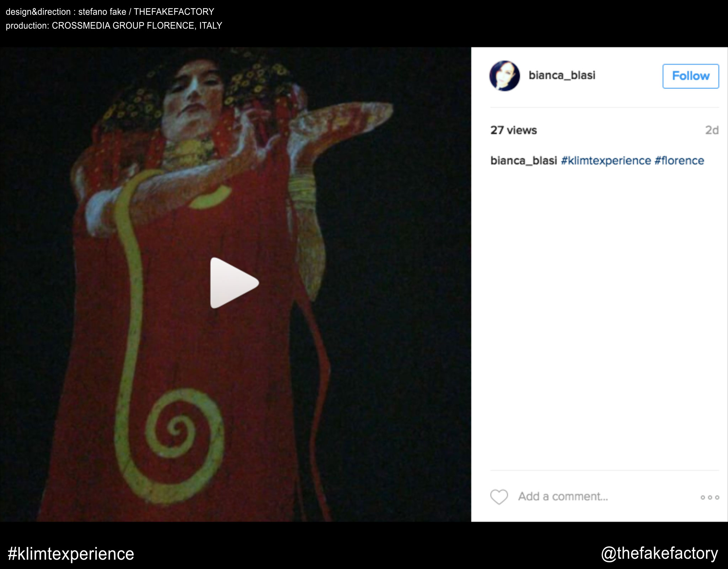728x569 pixels.
Task: Click the Follow button
Action: tap(690, 76)
